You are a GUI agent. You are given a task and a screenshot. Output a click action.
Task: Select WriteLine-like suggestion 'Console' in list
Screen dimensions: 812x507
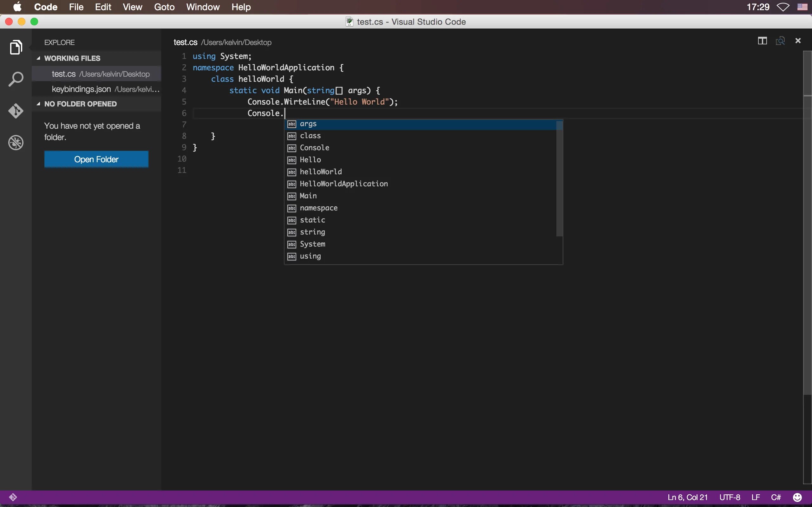point(314,148)
